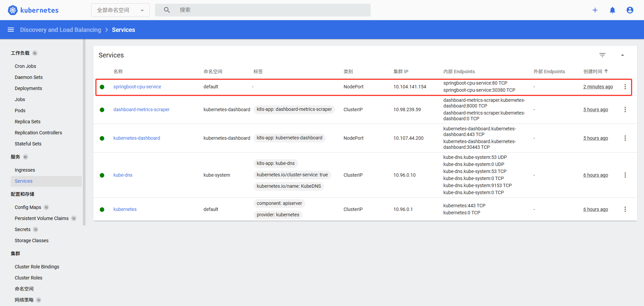Open 命名空间 in sidebar
This screenshot has width=644, height=306.
click(x=24, y=289)
